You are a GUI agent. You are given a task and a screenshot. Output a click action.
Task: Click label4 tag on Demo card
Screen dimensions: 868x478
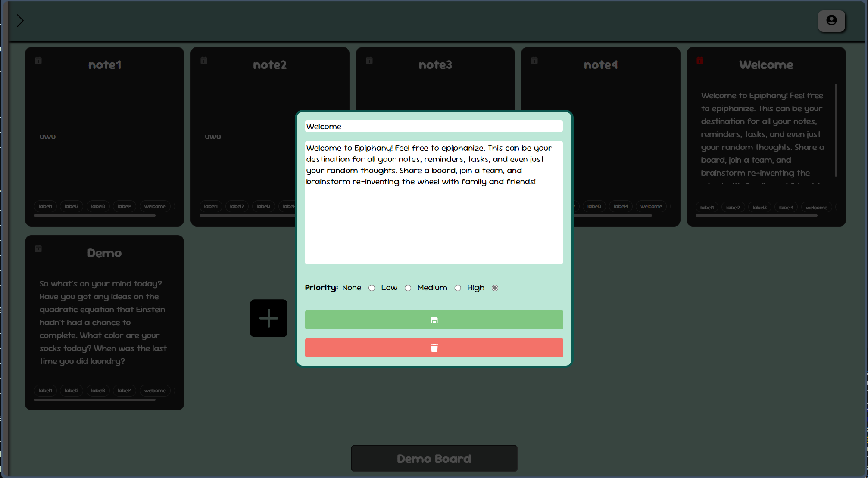click(x=125, y=391)
